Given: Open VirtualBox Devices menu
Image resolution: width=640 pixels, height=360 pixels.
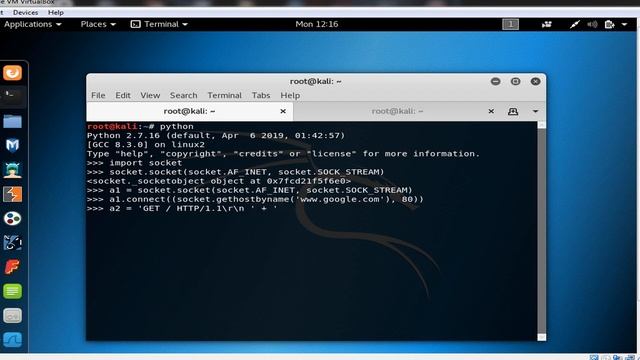Looking at the screenshot, I should pos(25,13).
